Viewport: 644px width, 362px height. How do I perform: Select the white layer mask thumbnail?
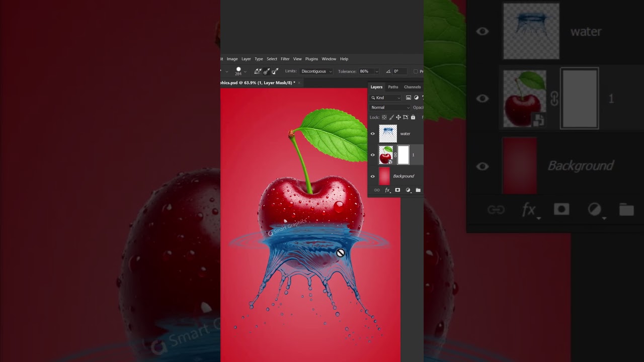(x=403, y=155)
